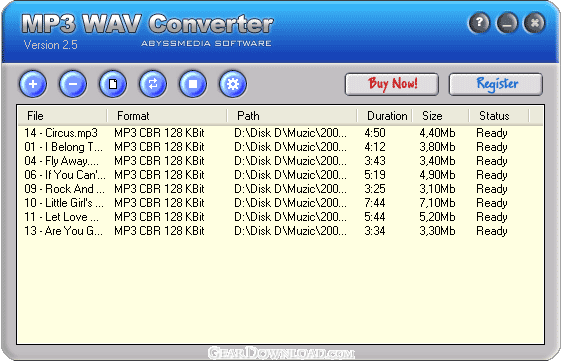Close the MP3 WAV Converter window
Screen dimensions: 562x361
(534, 23)
